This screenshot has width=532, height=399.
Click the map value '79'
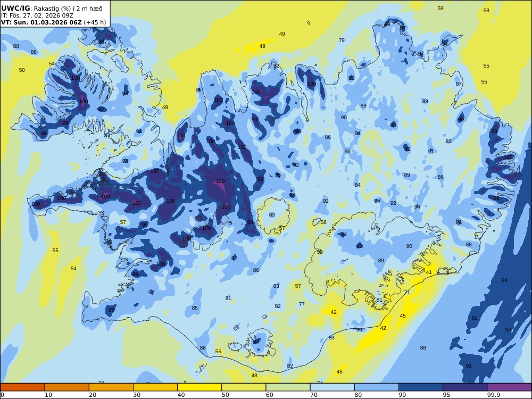click(342, 40)
